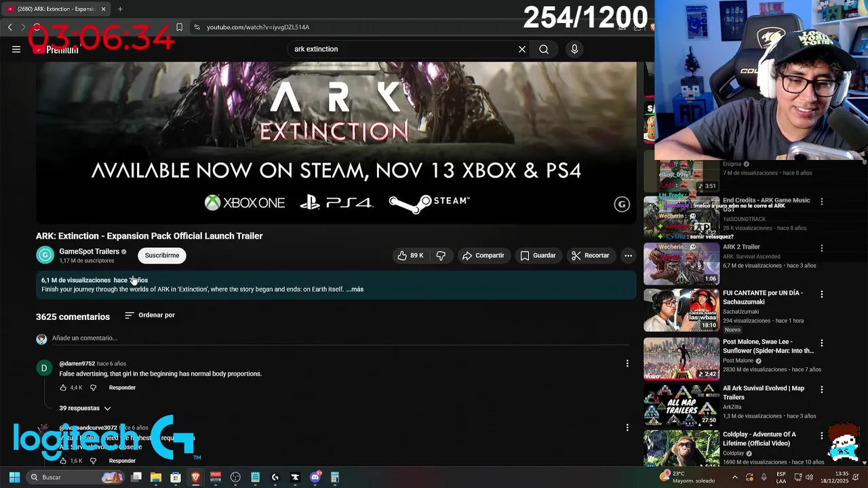Screen dimensions: 868x488
Task: Expand the 39 respuestas thread
Action: coord(85,408)
